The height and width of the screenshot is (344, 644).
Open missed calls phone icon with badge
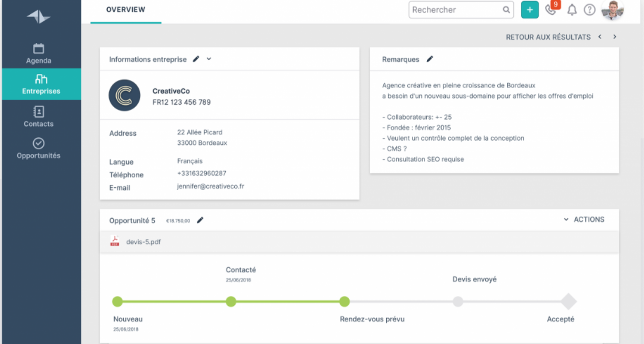click(x=551, y=10)
